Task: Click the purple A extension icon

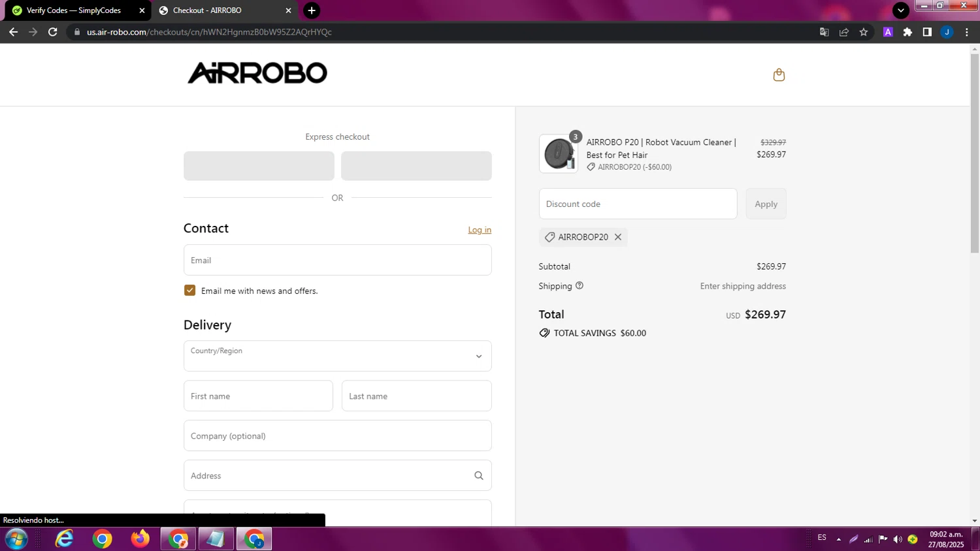Action: click(888, 32)
